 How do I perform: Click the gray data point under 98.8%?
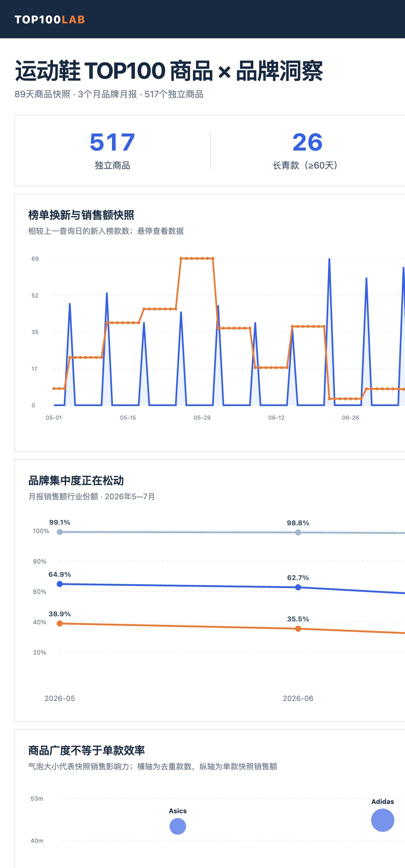tap(298, 532)
